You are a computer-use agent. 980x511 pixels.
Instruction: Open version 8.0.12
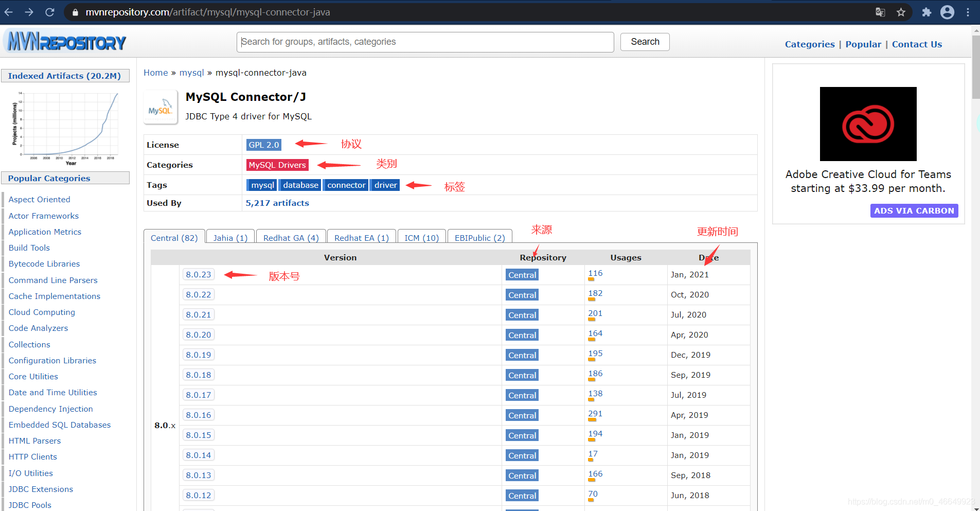coord(199,495)
